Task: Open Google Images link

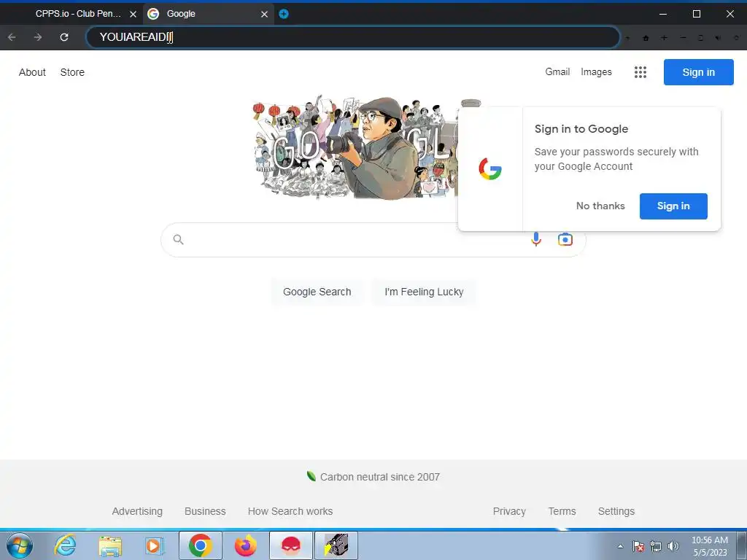Action: click(x=596, y=72)
